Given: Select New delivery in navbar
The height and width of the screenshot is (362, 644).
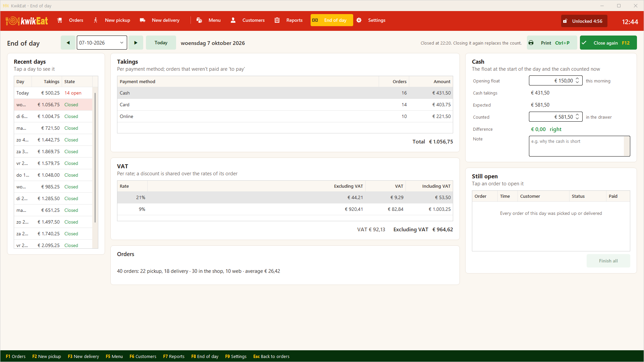Looking at the screenshot, I should (x=160, y=20).
